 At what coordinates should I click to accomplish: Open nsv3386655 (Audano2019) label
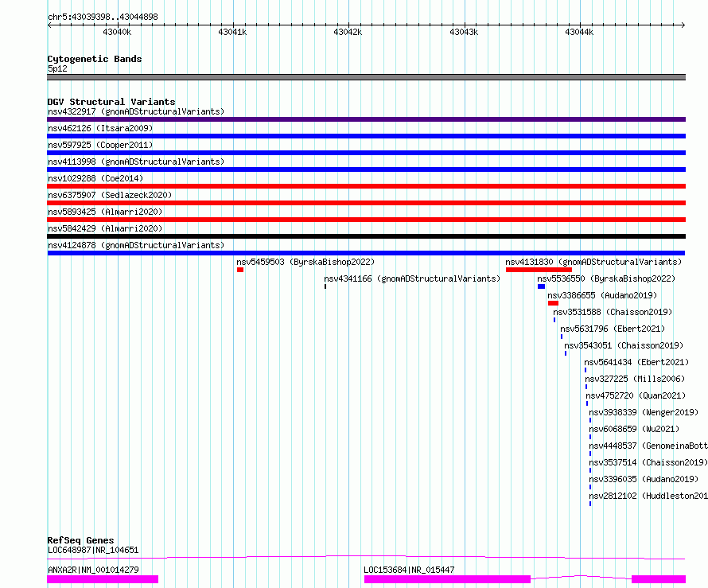click(602, 295)
